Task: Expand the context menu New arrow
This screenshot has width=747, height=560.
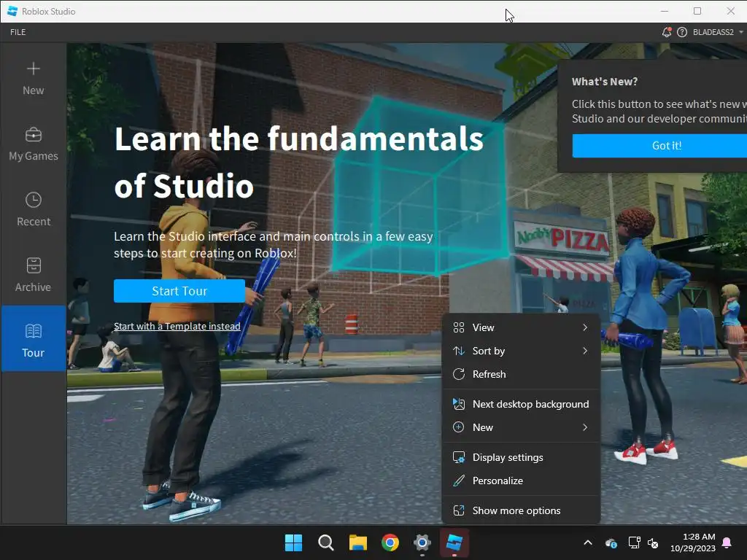Action: tap(585, 427)
